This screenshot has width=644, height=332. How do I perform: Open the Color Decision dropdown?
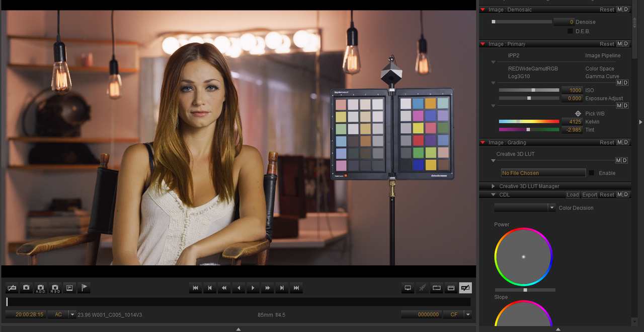pos(552,208)
